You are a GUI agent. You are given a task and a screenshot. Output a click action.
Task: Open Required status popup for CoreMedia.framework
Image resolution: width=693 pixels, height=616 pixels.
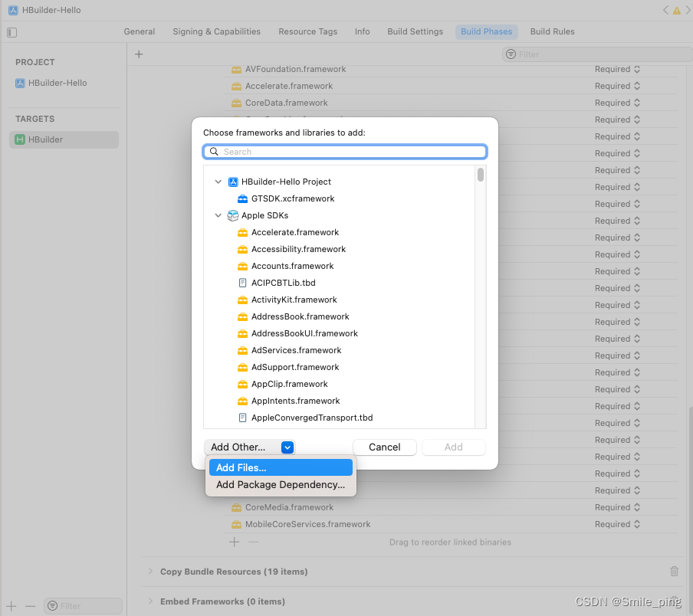[617, 507]
